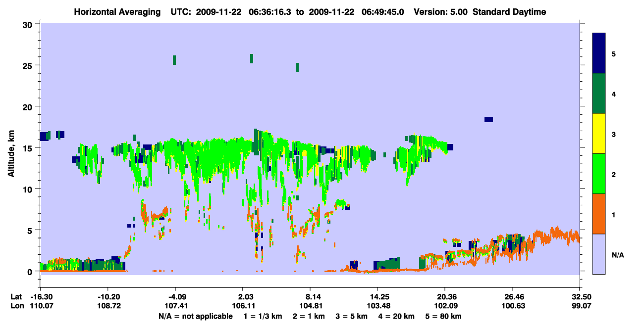Click the orange level 1 colorbar segment
Viewport: 644px width, 330px height.
pyautogui.click(x=599, y=214)
